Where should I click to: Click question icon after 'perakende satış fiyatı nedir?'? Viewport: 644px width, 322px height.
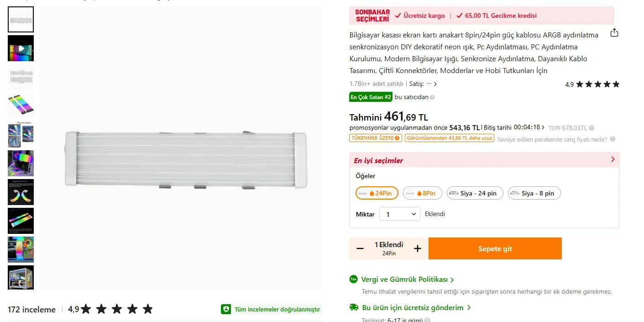613,139
